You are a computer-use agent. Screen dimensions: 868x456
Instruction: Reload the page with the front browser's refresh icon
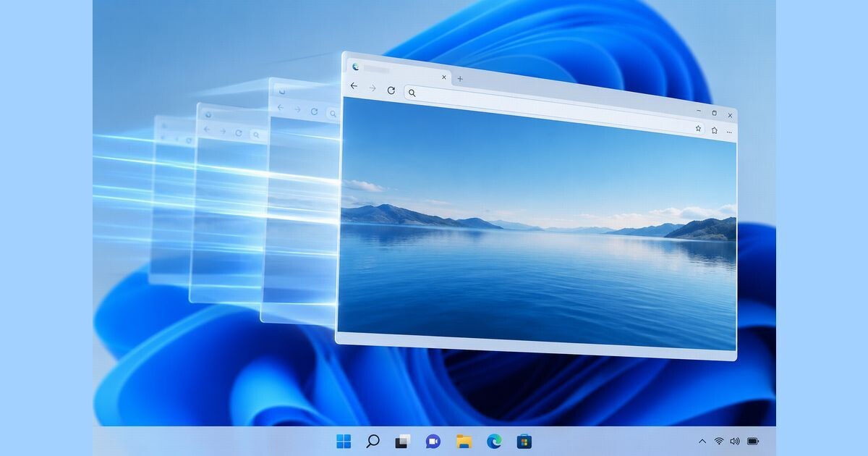tap(391, 90)
